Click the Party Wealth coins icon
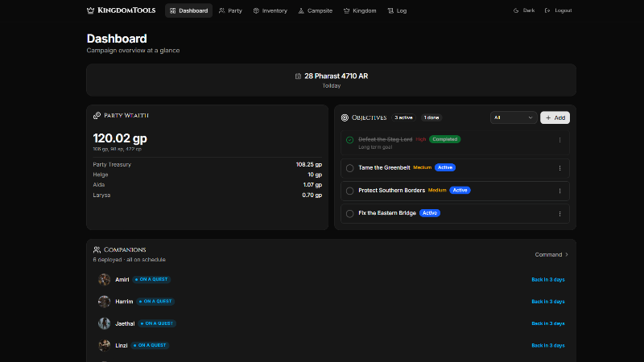This screenshot has width=644, height=362. point(97,115)
